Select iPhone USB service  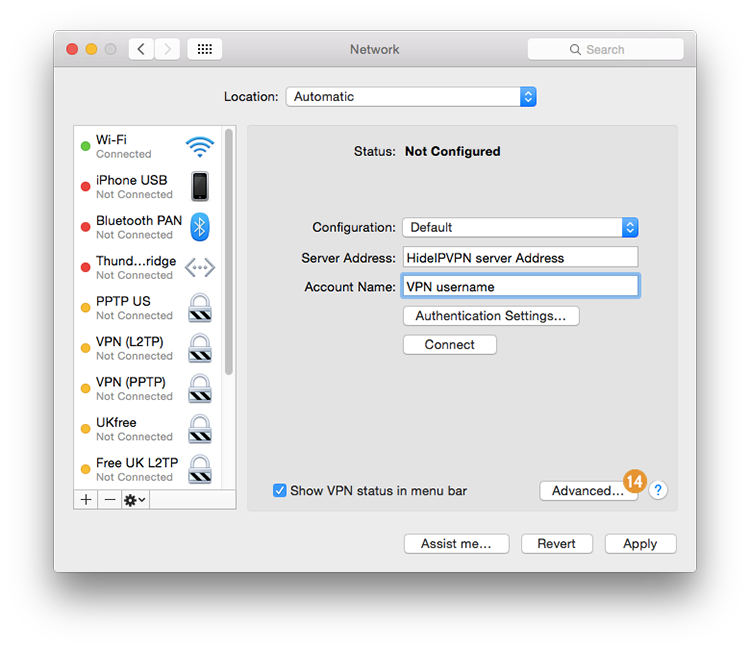[148, 187]
